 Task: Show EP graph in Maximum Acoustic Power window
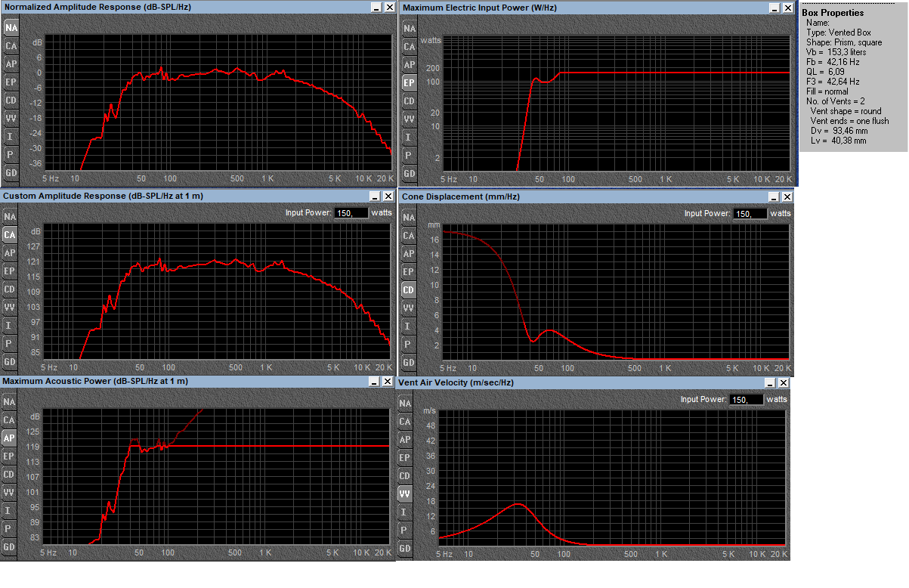pyautogui.click(x=9, y=456)
